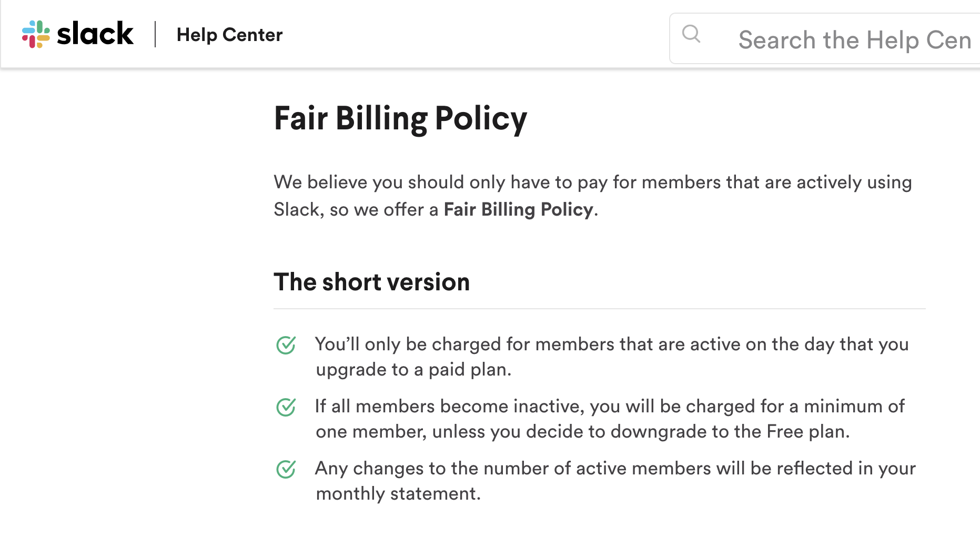The image size is (980, 547).
Task: Focus the Search the Help Center field
Action: 824,38
